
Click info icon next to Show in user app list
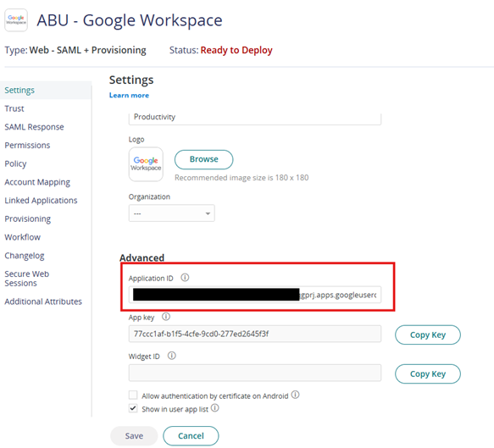point(215,408)
